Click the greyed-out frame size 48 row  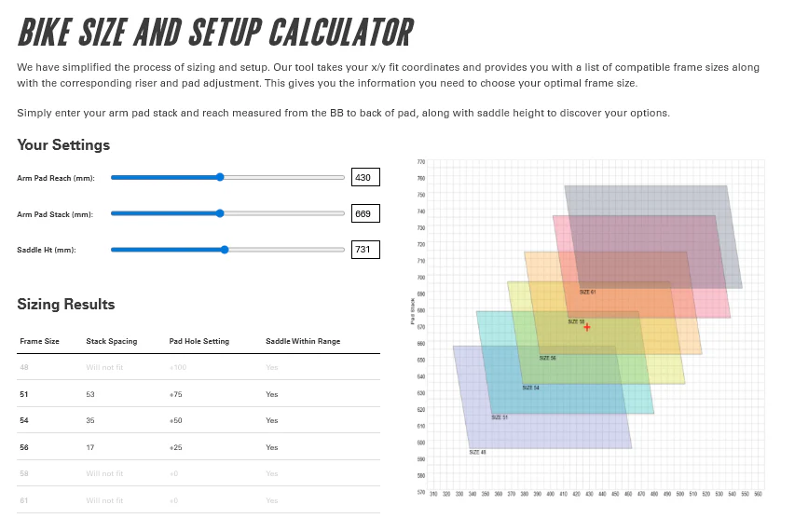point(199,367)
